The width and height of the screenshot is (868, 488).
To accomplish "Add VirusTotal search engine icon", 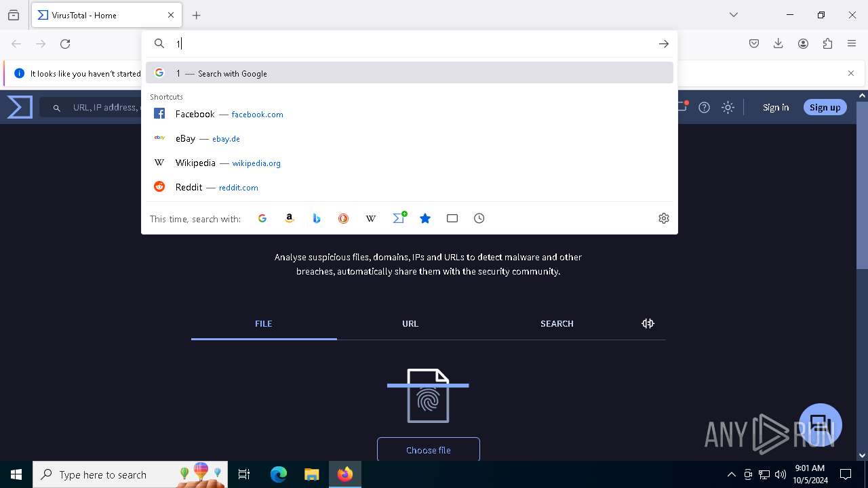I will [x=399, y=218].
